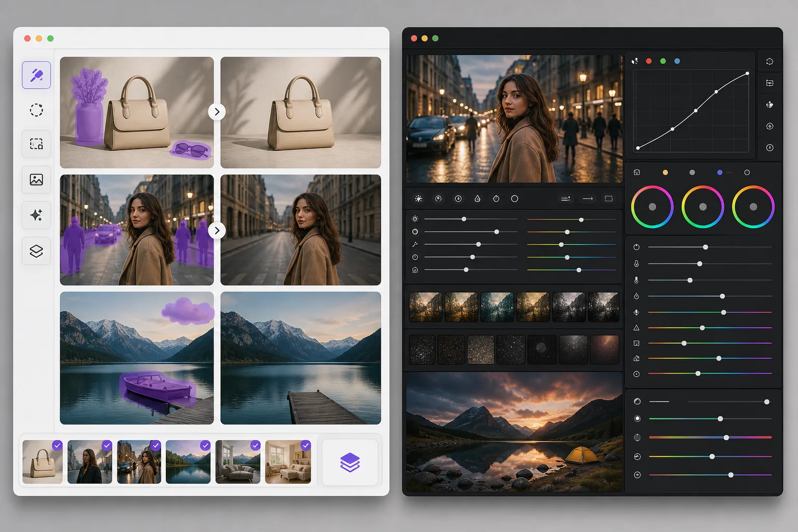Select the hollow white ring above the color wheels
The height and width of the screenshot is (532, 798).
point(747,172)
